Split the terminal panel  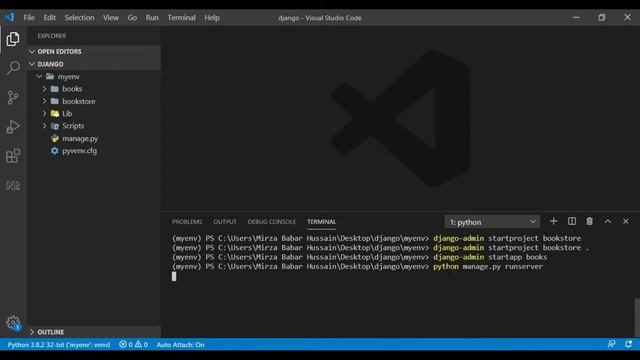click(572, 221)
